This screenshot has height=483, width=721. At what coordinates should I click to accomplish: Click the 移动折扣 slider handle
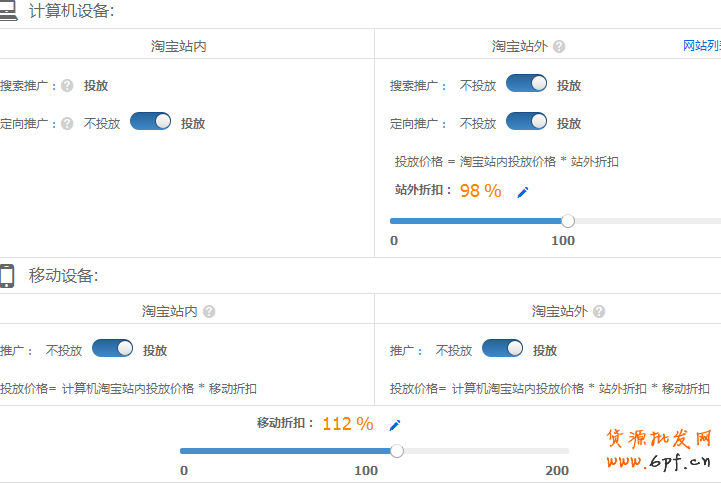point(397,451)
